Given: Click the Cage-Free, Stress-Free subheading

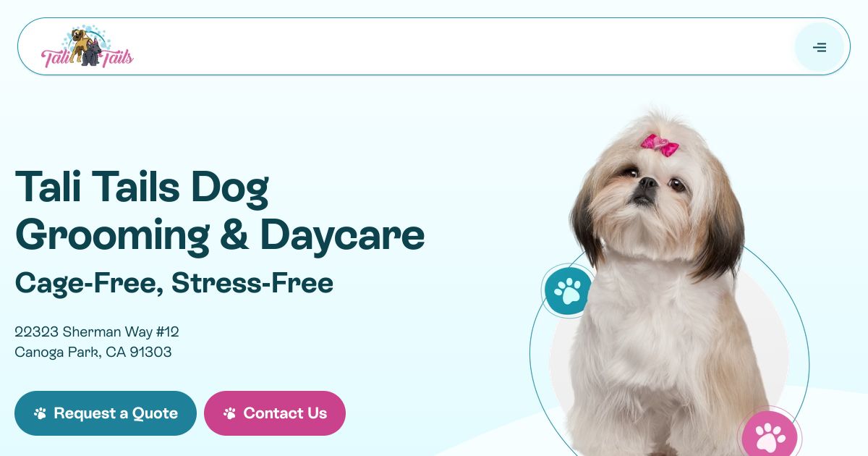Looking at the screenshot, I should click(x=174, y=283).
